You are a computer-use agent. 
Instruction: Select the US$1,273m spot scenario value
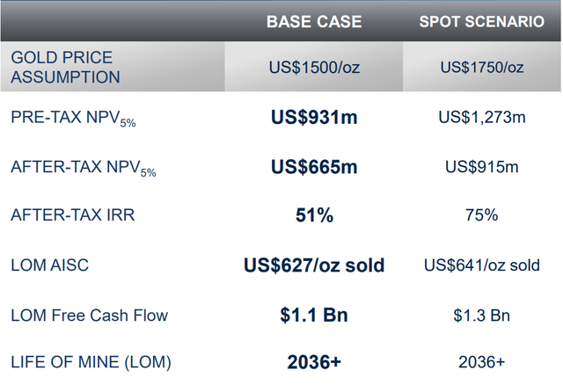481,117
